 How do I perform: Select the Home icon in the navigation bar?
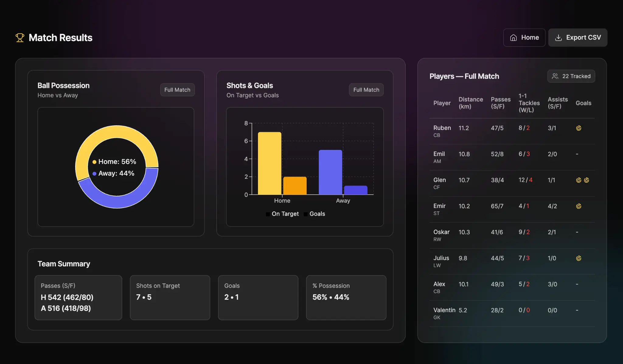514,37
